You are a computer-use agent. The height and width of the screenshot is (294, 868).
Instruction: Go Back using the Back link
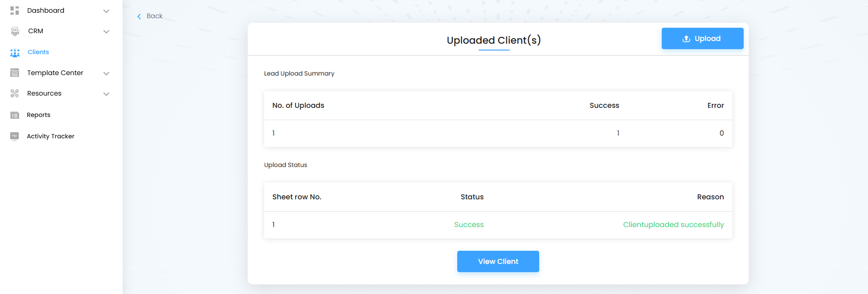tap(154, 16)
